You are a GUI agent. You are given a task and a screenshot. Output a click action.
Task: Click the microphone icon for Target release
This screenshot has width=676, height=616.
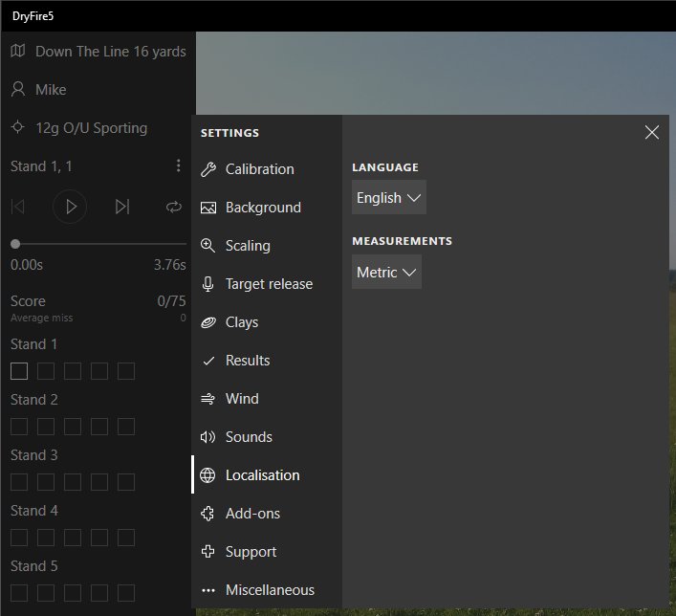[x=208, y=284]
